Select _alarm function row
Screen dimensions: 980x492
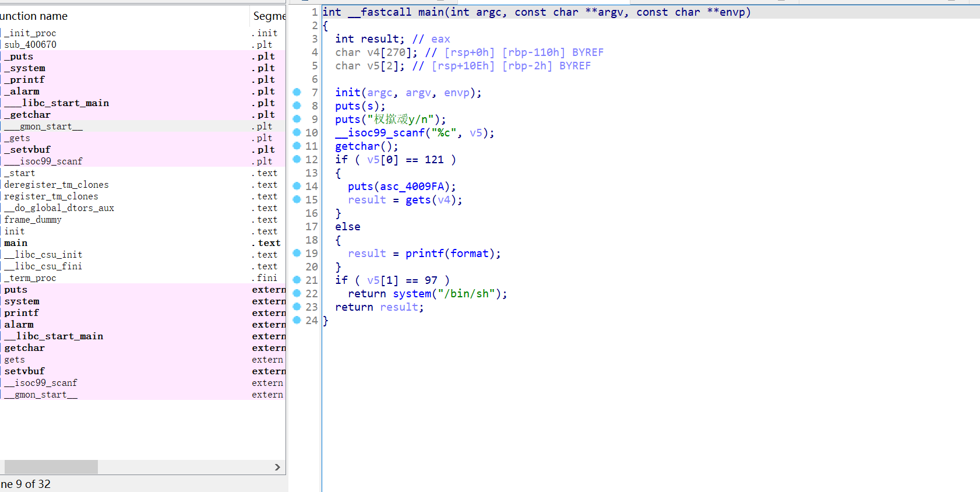tap(143, 92)
